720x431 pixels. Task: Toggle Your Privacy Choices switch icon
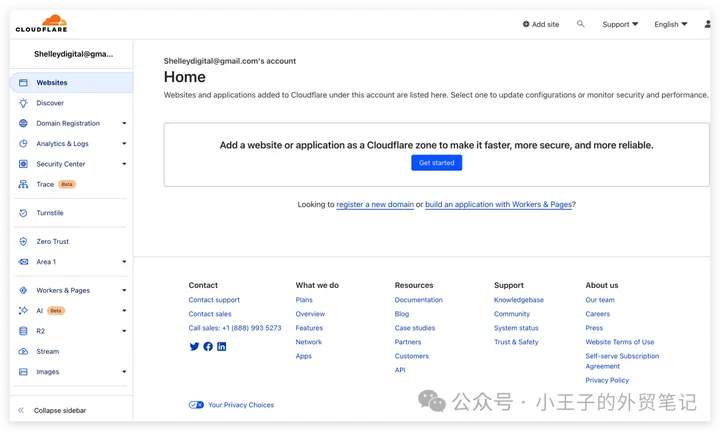(196, 405)
